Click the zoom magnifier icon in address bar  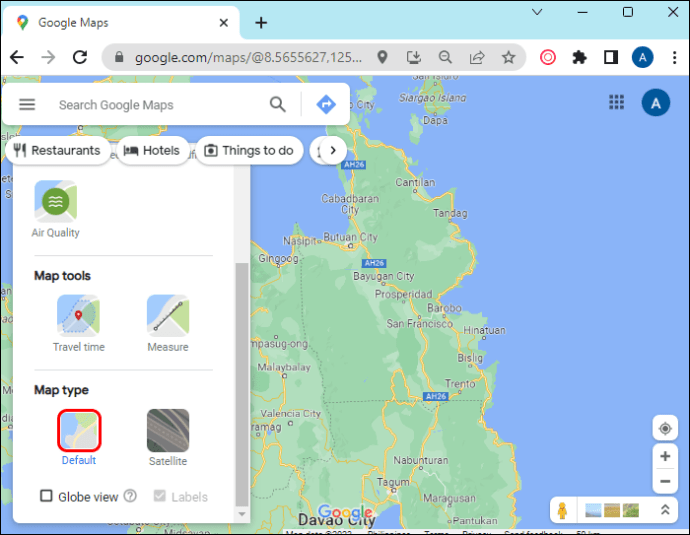445,57
